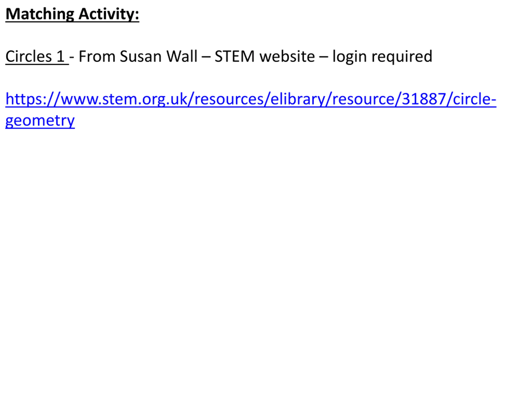
Task: Click the name 'Susan' in the description
Action: tap(140, 57)
